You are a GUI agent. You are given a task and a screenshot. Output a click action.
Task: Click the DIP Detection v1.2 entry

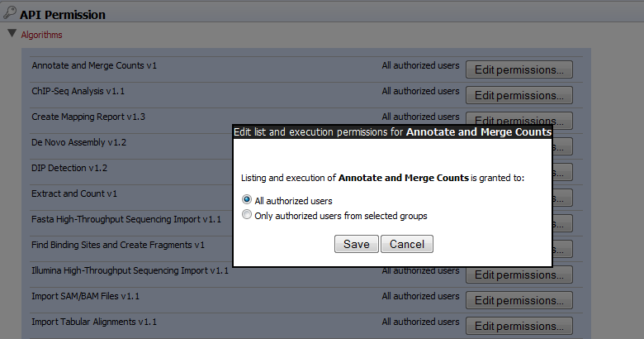[x=69, y=168]
